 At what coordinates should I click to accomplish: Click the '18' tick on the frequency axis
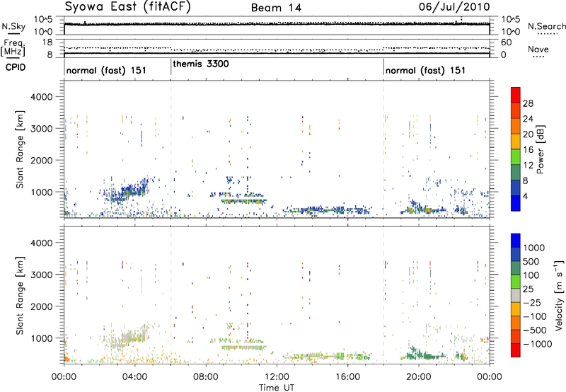click(x=47, y=42)
